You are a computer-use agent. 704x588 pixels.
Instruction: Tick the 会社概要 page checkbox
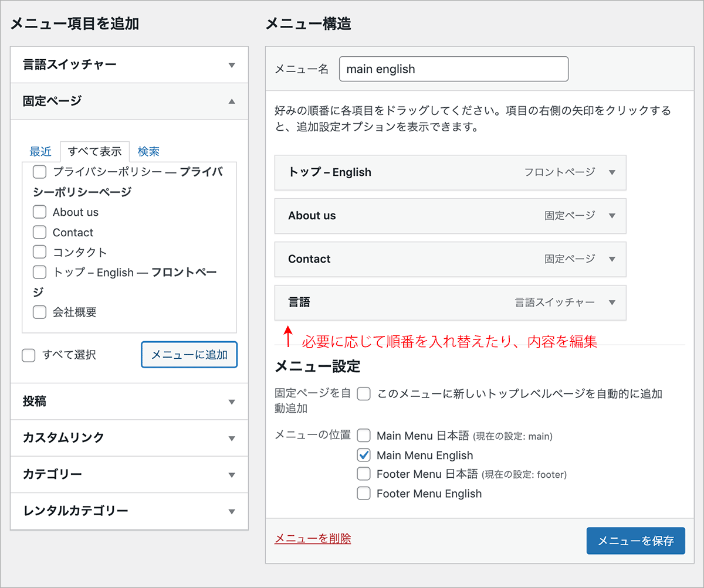39,312
